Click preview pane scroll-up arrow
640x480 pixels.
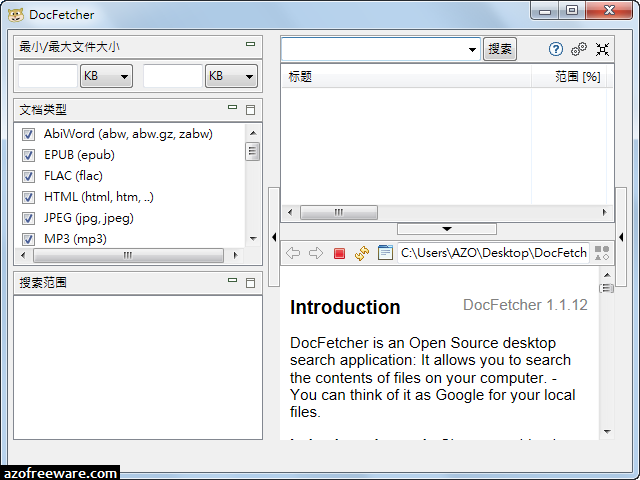pos(607,275)
